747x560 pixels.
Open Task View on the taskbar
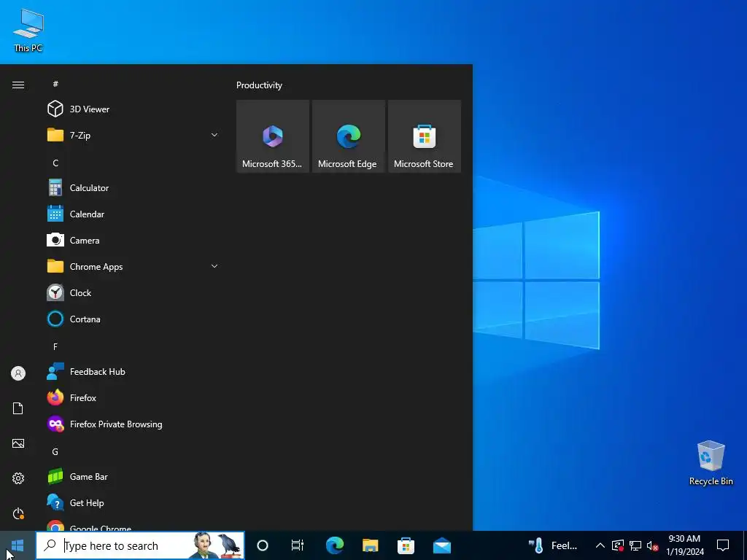point(298,545)
